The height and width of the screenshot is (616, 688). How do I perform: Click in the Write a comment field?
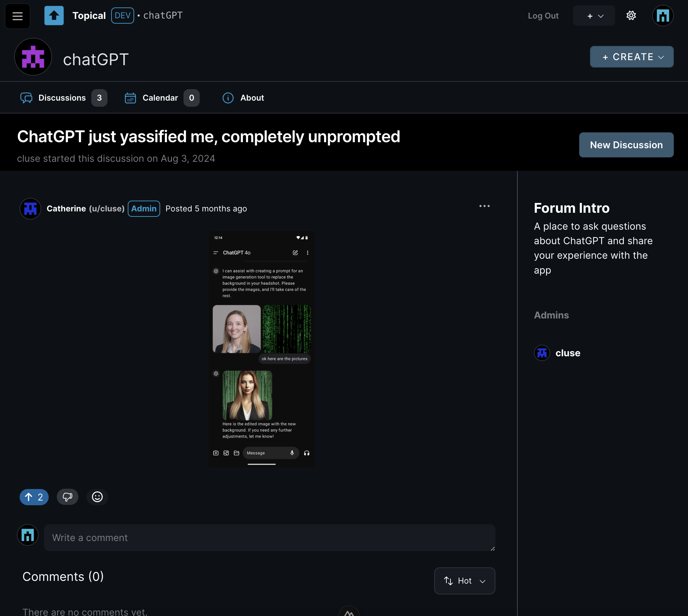(x=270, y=538)
